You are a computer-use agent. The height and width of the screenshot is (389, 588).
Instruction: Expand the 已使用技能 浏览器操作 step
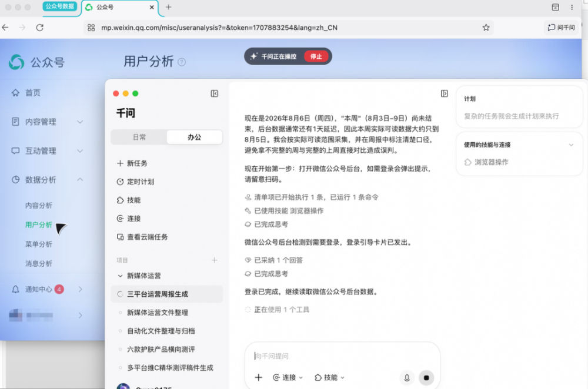point(284,210)
